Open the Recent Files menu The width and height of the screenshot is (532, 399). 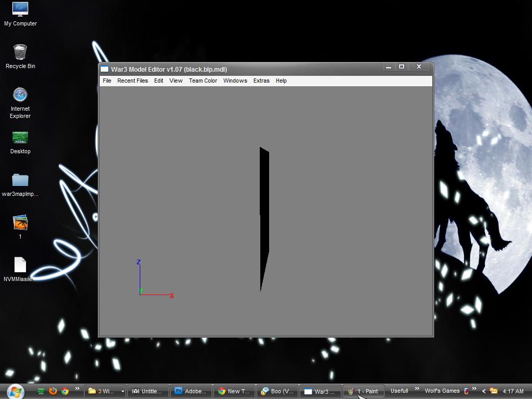pyautogui.click(x=132, y=81)
